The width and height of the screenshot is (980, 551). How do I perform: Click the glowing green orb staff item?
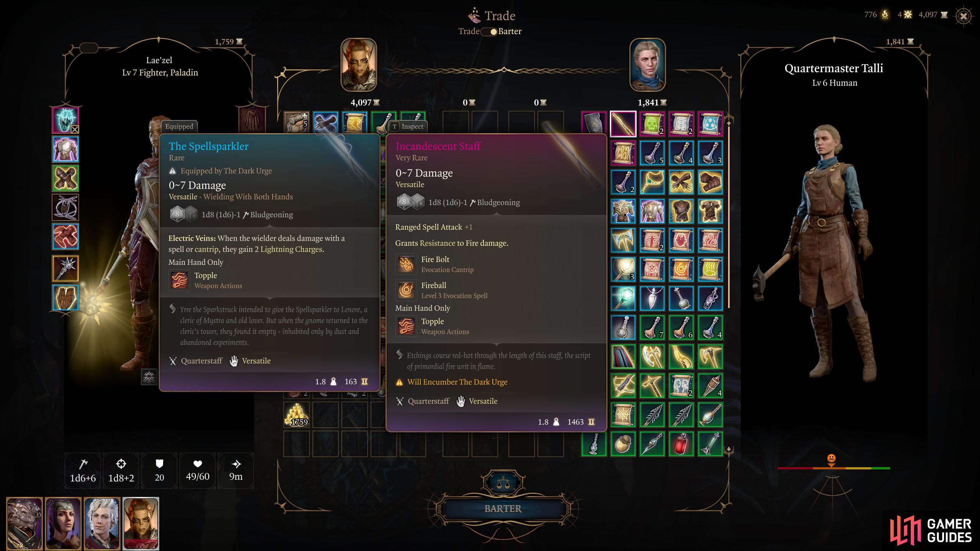pyautogui.click(x=623, y=298)
